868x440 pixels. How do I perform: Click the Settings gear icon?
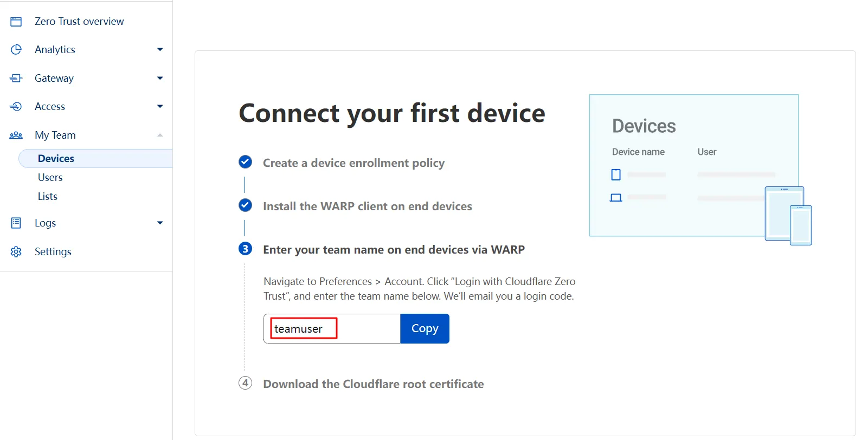tap(16, 251)
